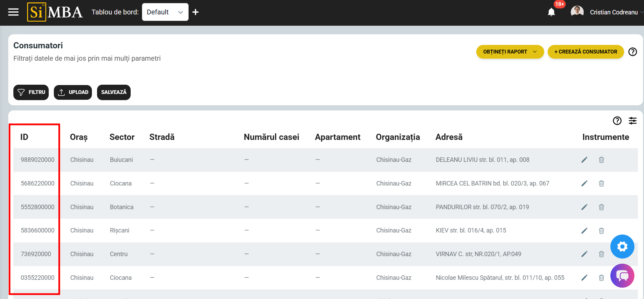Click the SiMBA logo
The width and height of the screenshot is (644, 299).
tap(55, 12)
